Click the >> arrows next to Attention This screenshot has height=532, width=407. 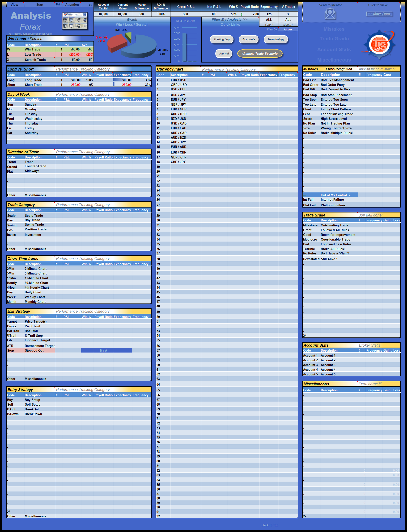(90, 5)
